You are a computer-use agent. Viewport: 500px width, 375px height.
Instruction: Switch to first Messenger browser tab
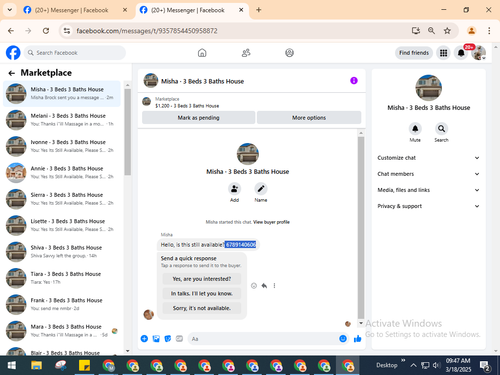[x=75, y=10]
